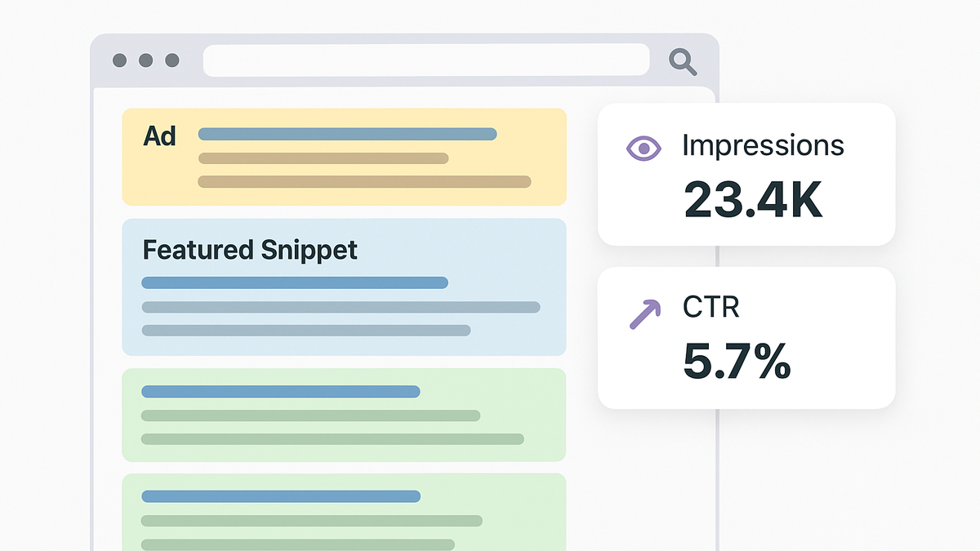
Task: Click the Ad label in the yellow card
Action: (159, 136)
